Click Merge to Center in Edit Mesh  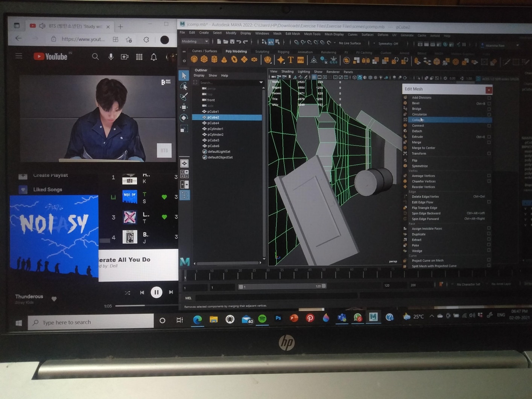(x=423, y=148)
